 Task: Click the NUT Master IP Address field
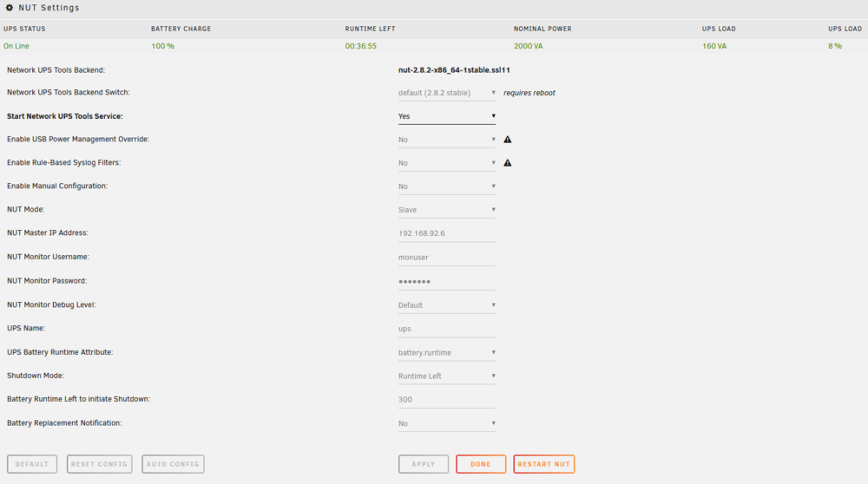[447, 233]
